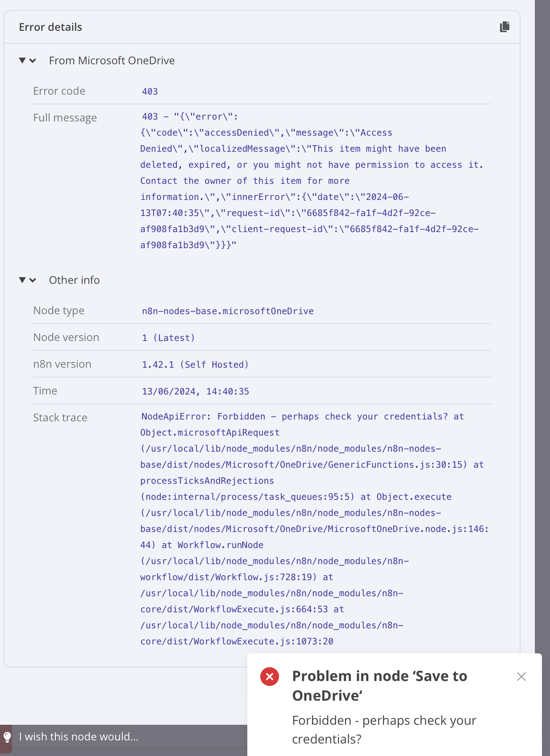Click 'Forbidden - perhaps check your credentials?' message
Image resolution: width=550 pixels, height=756 pixels.
pos(384,730)
